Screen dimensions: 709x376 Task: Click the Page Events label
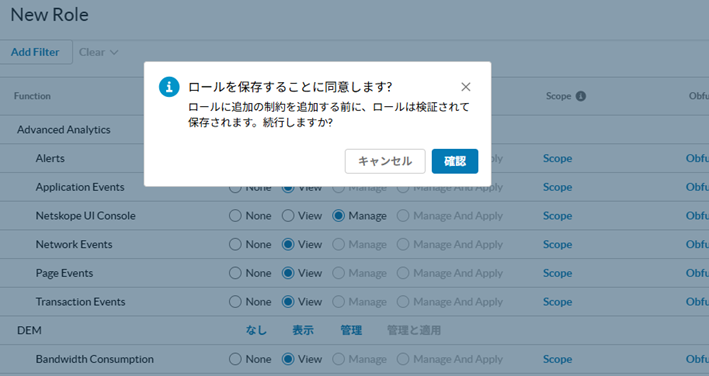pos(64,273)
